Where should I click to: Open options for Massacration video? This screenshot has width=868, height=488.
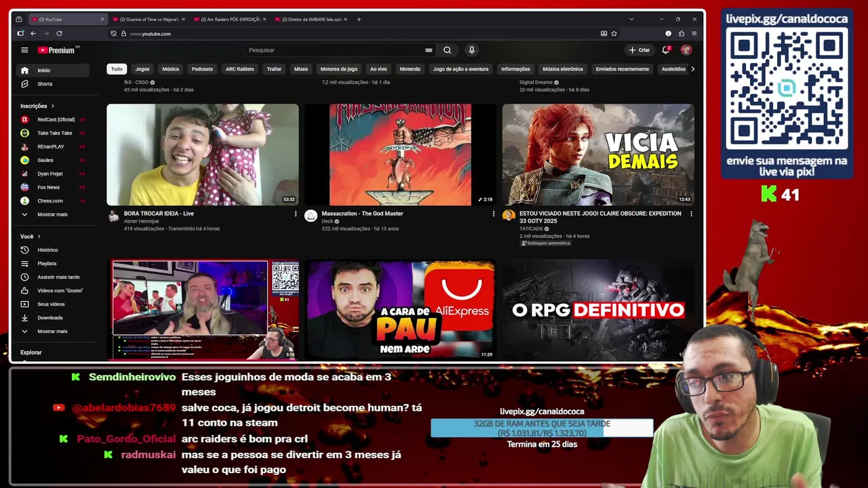493,214
